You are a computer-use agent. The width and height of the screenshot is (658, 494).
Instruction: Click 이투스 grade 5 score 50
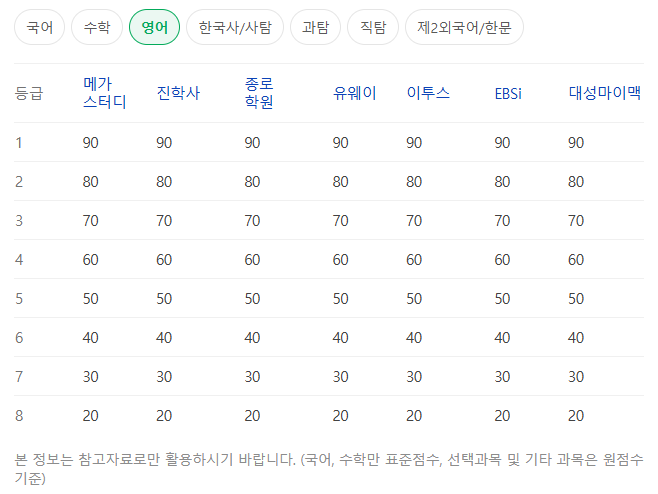[414, 299]
